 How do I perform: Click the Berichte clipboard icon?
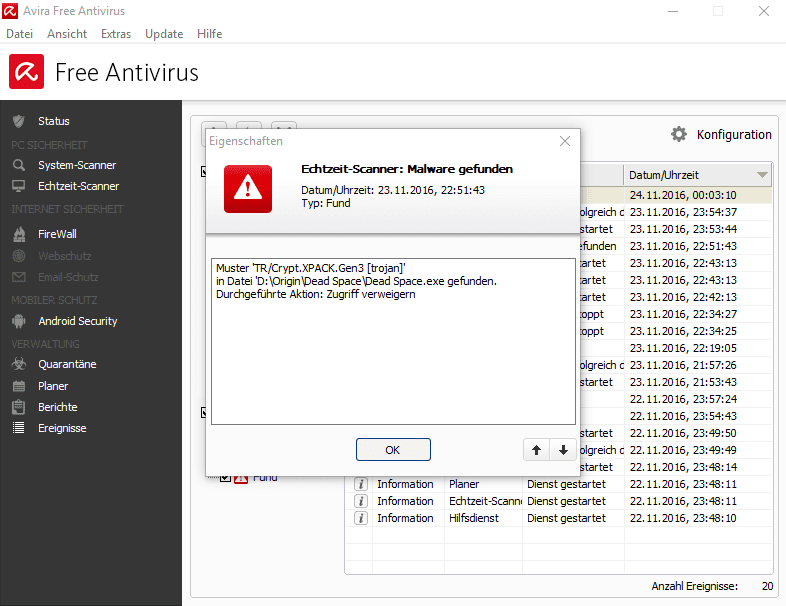point(19,407)
